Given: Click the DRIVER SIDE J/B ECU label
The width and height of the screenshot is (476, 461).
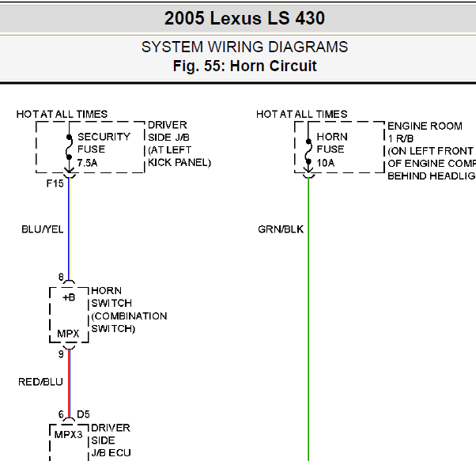Looking at the screenshot, I should tap(111, 440).
